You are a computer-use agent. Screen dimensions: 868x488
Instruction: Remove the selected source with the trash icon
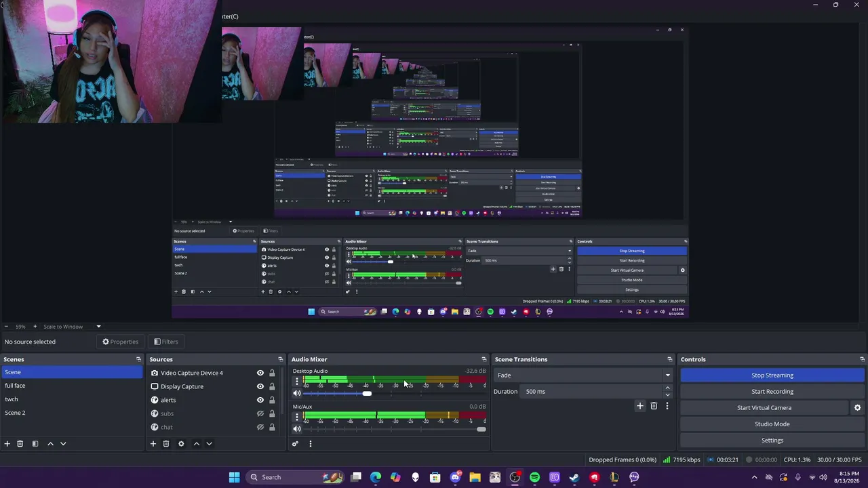[165, 444]
